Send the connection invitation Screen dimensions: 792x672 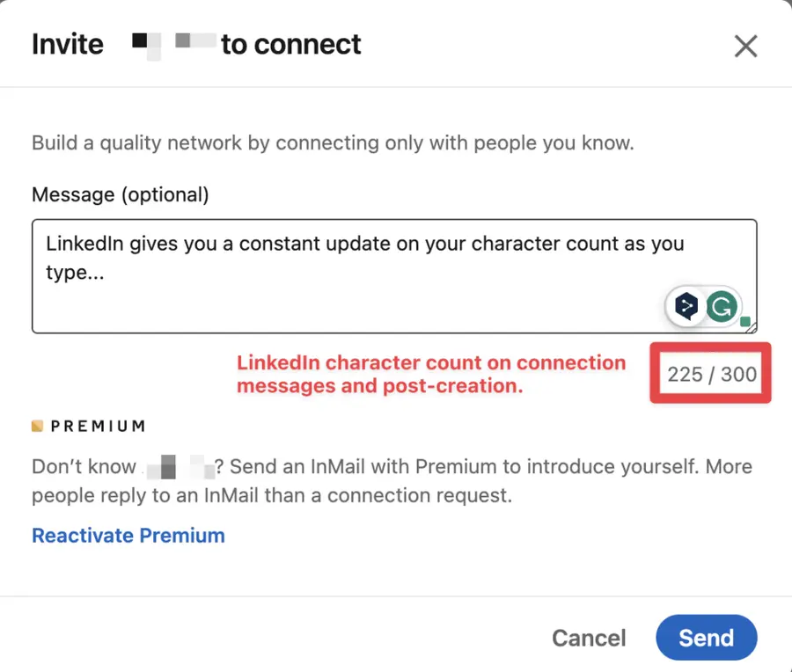point(706,638)
